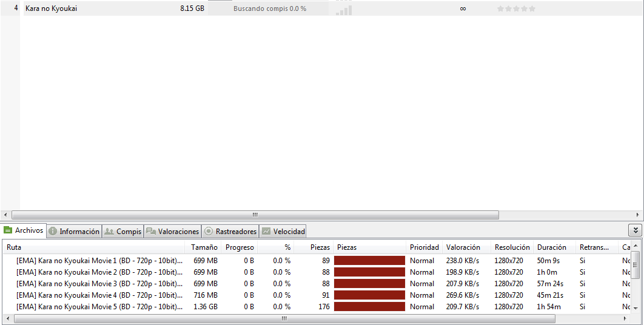Collapse the details panel with double-chevron button
This screenshot has width=644, height=325.
pyautogui.click(x=635, y=230)
